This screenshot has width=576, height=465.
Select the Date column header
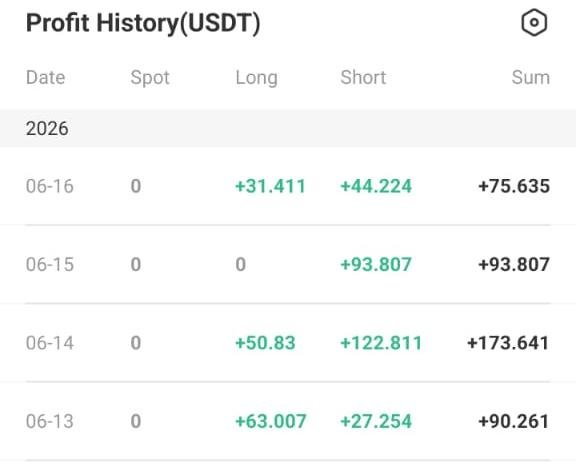click(46, 78)
